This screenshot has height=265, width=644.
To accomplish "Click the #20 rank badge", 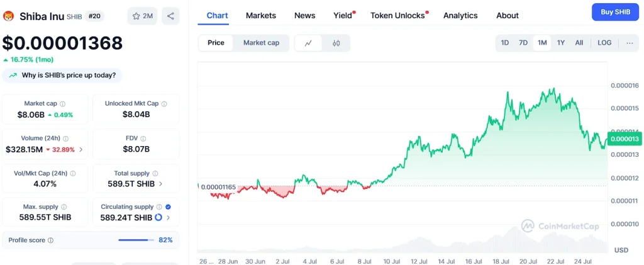I will tap(94, 16).
